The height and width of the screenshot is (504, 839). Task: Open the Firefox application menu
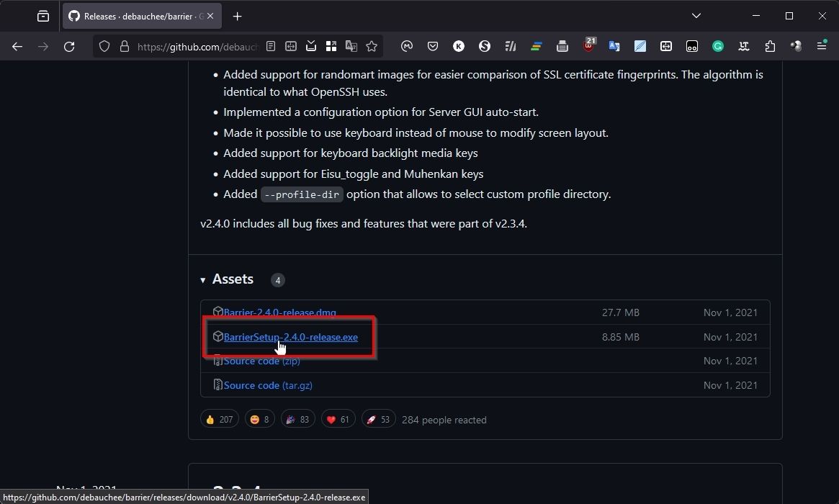822,46
